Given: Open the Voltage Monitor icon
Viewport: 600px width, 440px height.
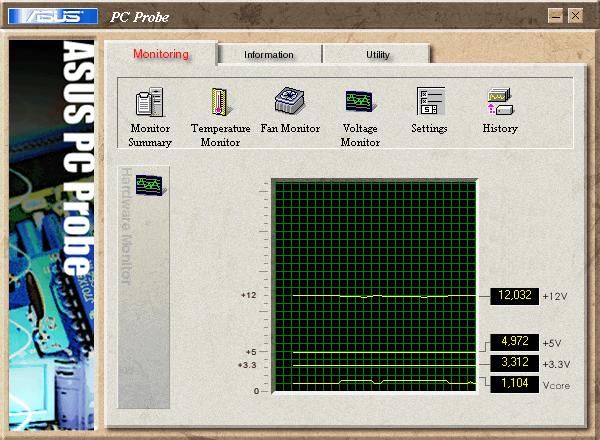Looking at the screenshot, I should [360, 101].
